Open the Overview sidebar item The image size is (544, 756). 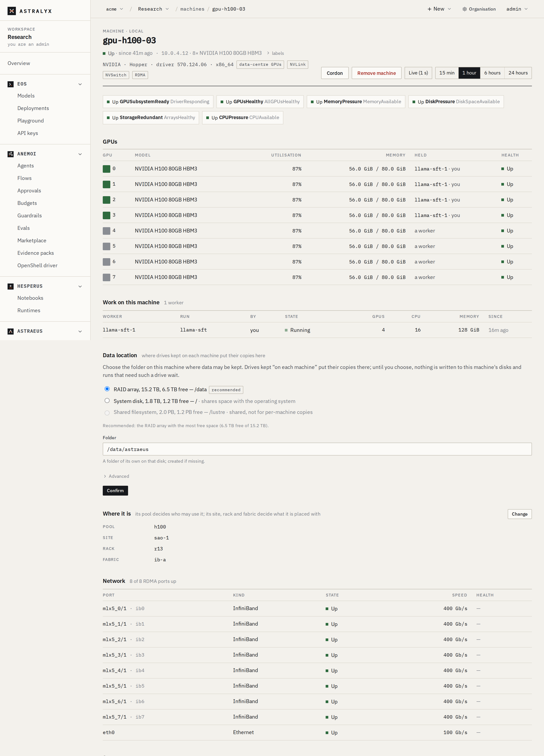click(19, 63)
